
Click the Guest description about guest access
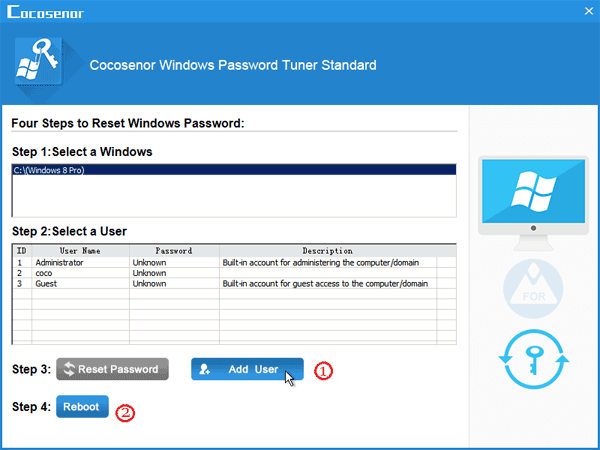(325, 284)
